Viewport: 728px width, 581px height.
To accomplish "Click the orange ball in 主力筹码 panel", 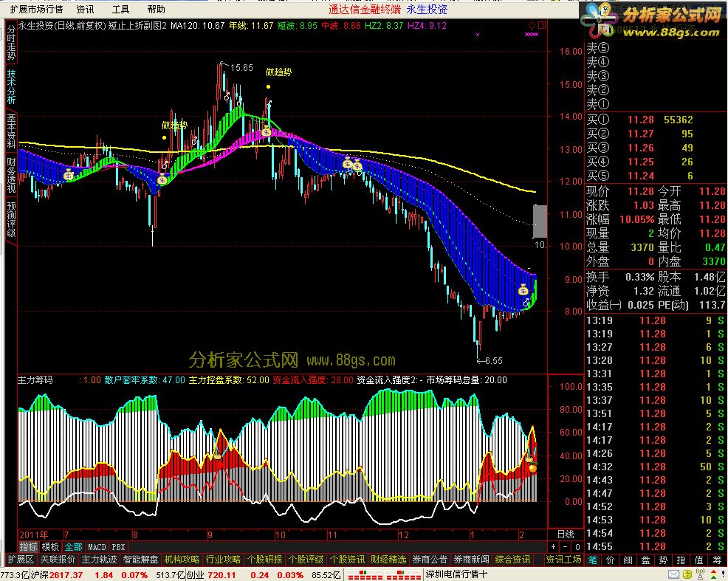I will [532, 468].
